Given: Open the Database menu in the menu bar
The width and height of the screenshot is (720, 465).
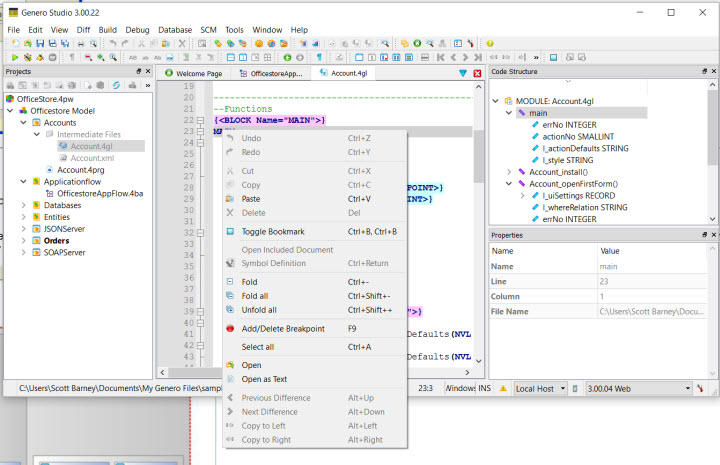Looking at the screenshot, I should (175, 30).
